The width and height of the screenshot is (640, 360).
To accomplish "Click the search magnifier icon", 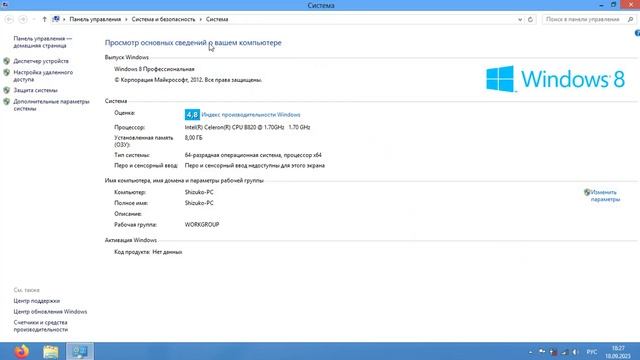I will 630,19.
